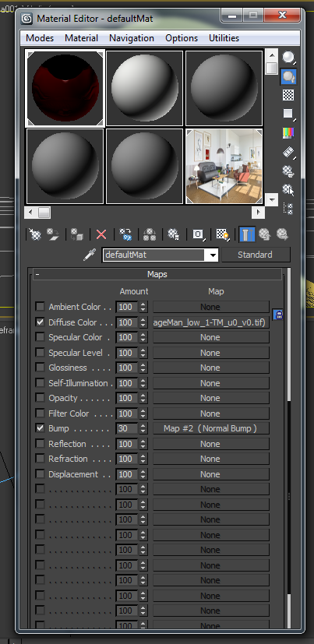This screenshot has width=314, height=644.
Task: Click the Material ID Channel icon
Action: click(x=199, y=234)
